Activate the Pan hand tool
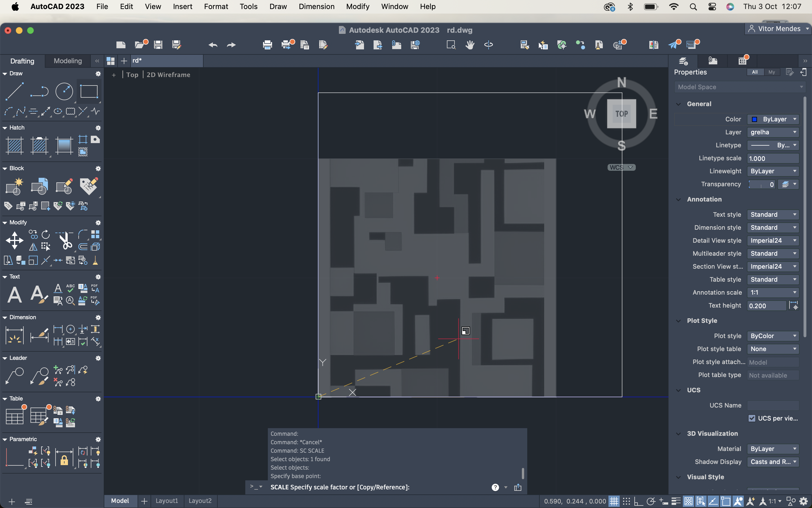Screen dimensions: 812x508 pyautogui.click(x=470, y=45)
